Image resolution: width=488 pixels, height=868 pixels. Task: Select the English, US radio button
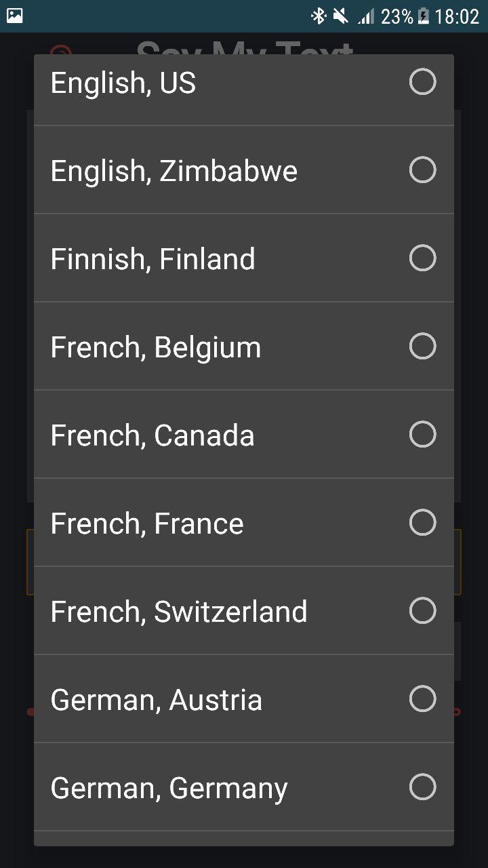click(422, 82)
